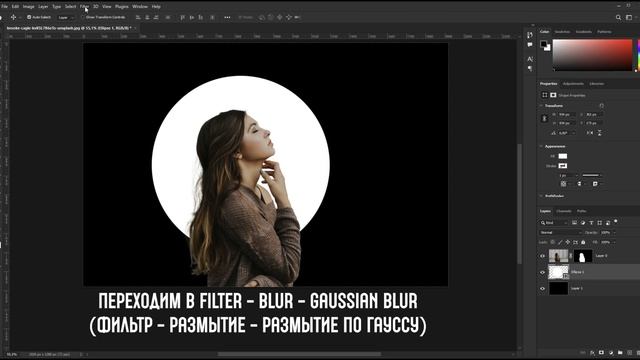This screenshot has width=640, height=360.
Task: Switch to the Gradients tab
Action: [583, 32]
